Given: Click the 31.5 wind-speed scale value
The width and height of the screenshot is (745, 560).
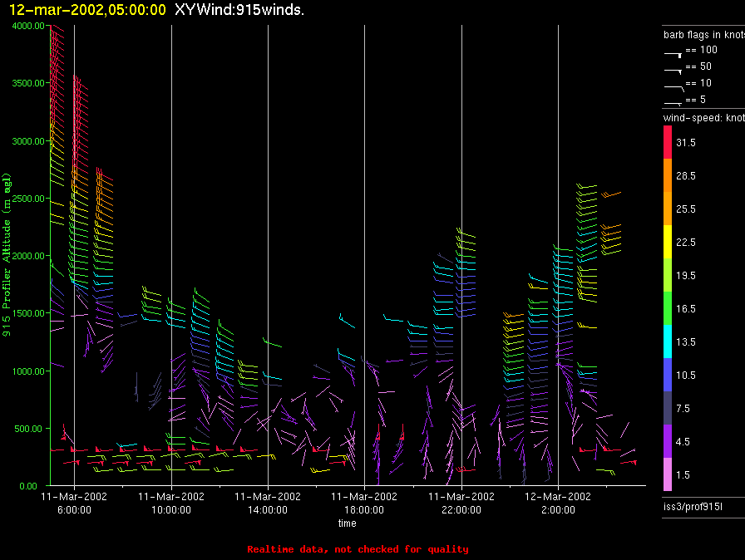Looking at the screenshot, I should pos(686,142).
